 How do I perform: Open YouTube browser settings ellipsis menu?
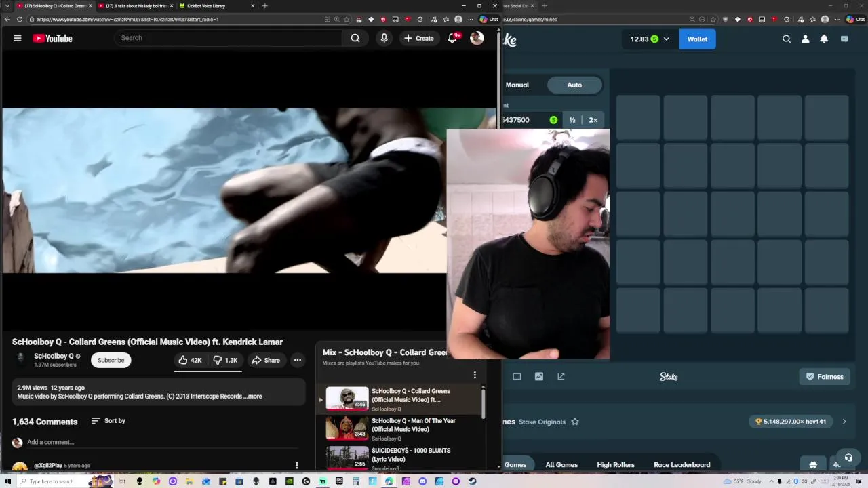tap(470, 19)
